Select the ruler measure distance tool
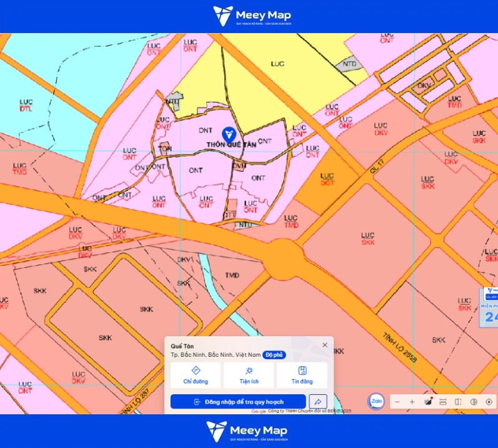This screenshot has width=498, height=448. pos(443,402)
